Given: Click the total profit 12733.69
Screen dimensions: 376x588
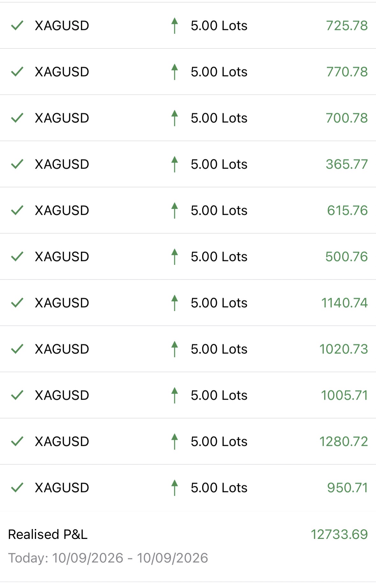Looking at the screenshot, I should tap(339, 534).
